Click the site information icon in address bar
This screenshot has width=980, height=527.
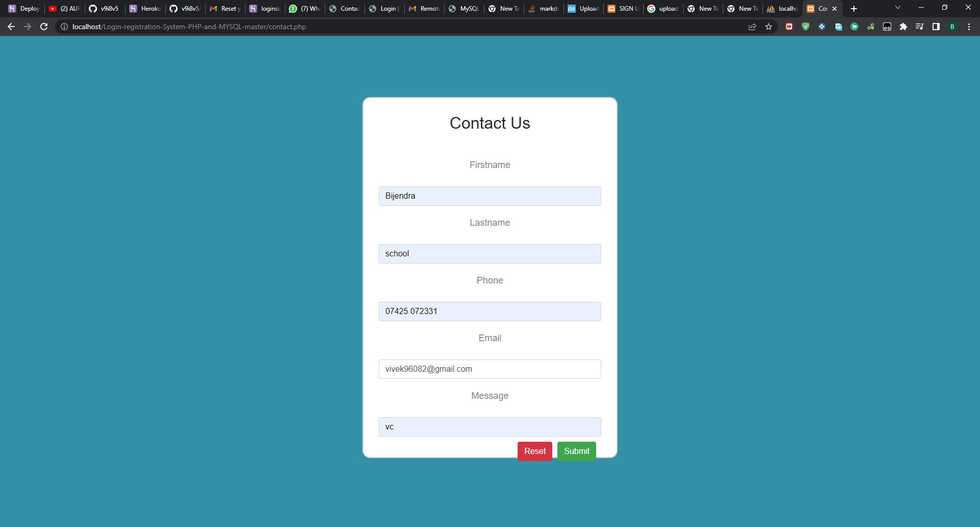click(x=64, y=27)
